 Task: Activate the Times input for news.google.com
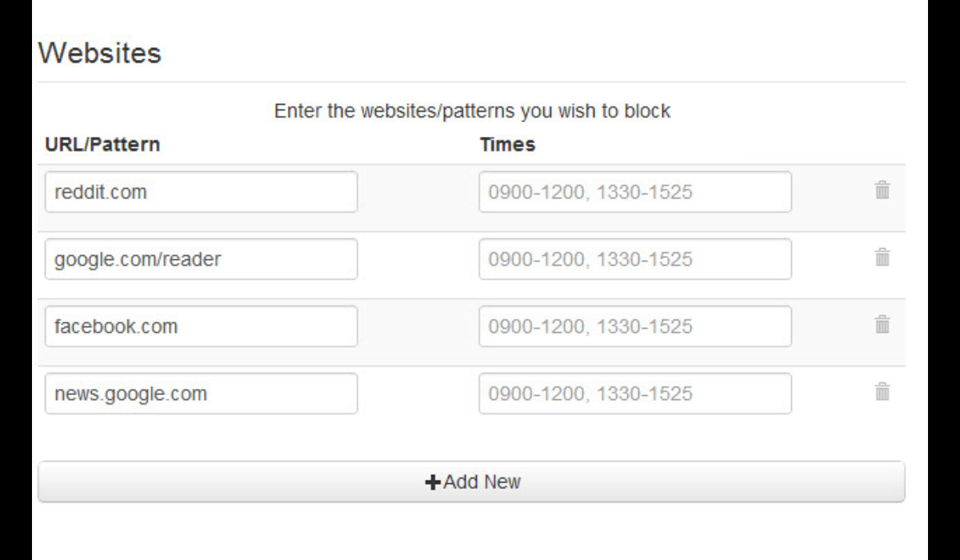(635, 394)
